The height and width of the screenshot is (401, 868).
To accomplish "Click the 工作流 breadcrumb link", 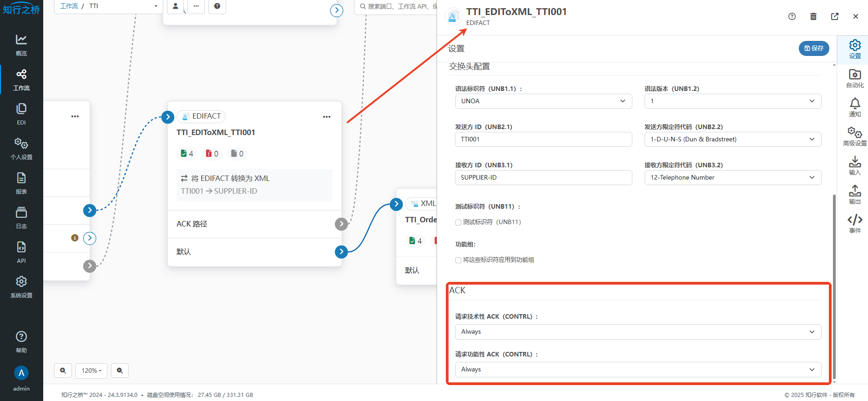I will point(69,6).
